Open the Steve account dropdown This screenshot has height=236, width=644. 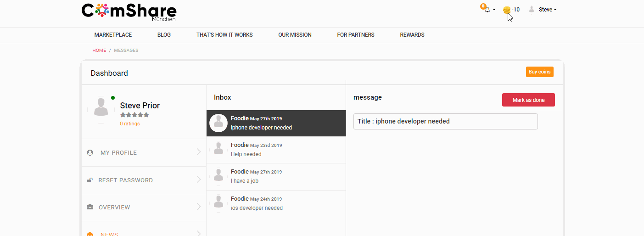pos(547,10)
